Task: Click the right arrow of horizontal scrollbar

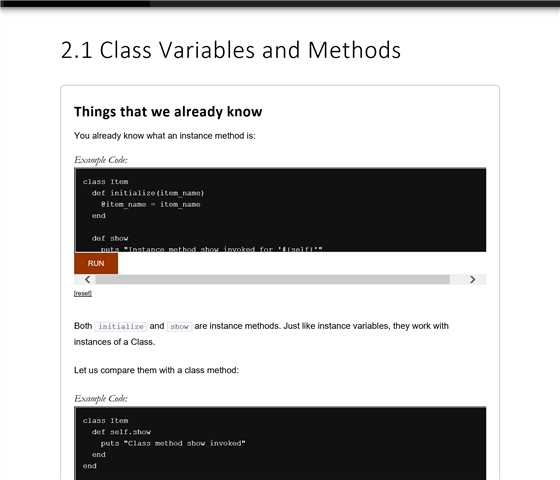Action: (x=472, y=279)
